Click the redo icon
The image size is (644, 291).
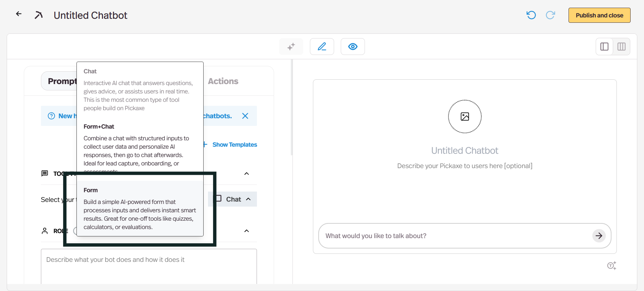550,15
